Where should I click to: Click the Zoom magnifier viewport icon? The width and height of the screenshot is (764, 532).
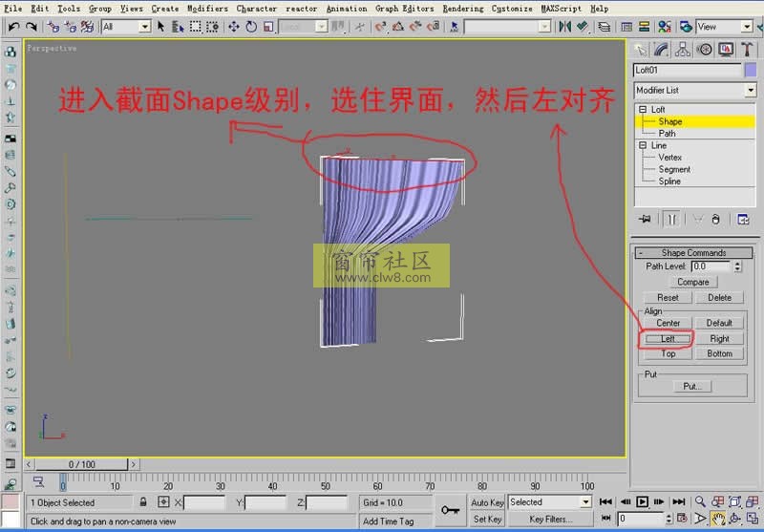point(700,501)
